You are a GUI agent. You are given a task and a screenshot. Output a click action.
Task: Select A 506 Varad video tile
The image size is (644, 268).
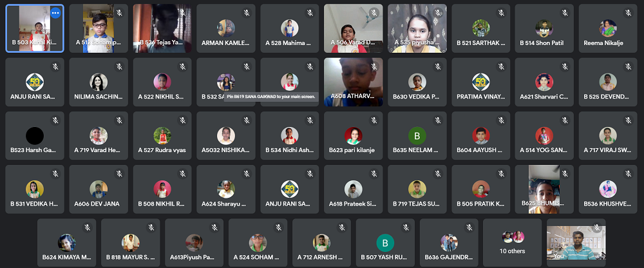(353, 28)
